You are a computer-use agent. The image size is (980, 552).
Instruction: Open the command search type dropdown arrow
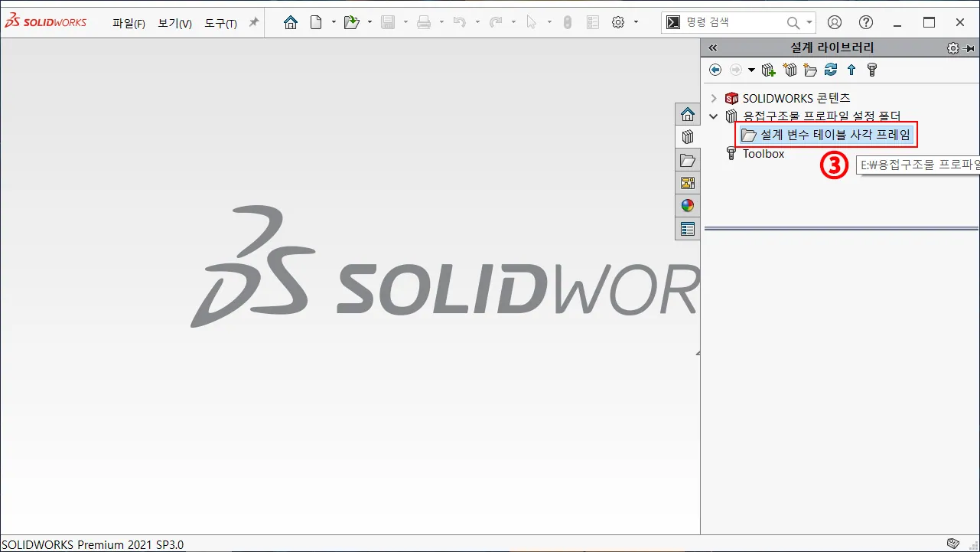click(809, 23)
